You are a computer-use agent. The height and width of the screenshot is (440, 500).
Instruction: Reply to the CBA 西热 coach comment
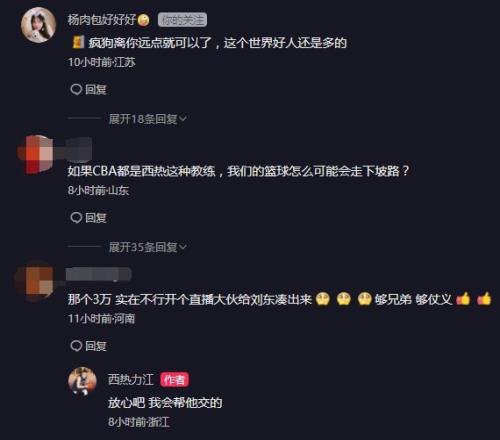[x=88, y=218]
